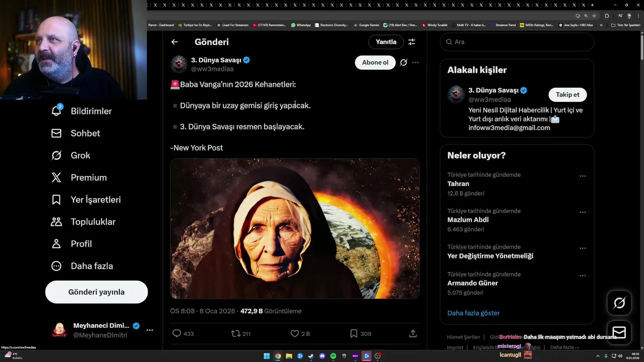Open Google Gemini bookmark

coord(366,25)
